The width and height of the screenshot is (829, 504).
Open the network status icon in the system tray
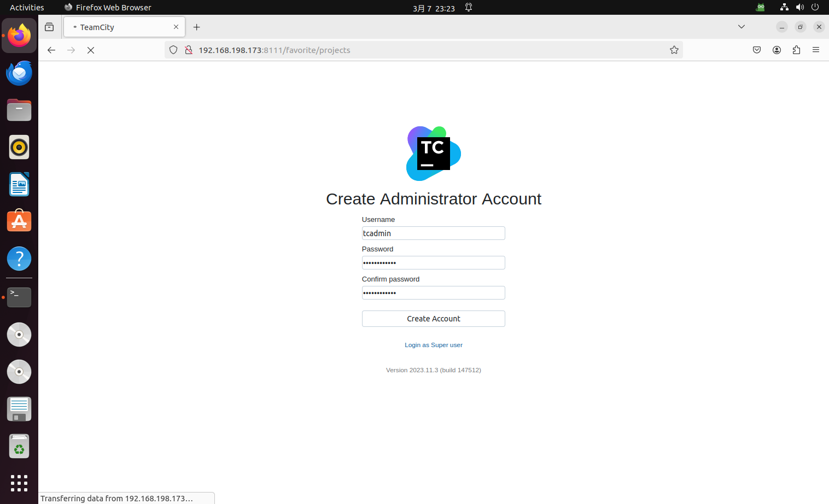[784, 7]
